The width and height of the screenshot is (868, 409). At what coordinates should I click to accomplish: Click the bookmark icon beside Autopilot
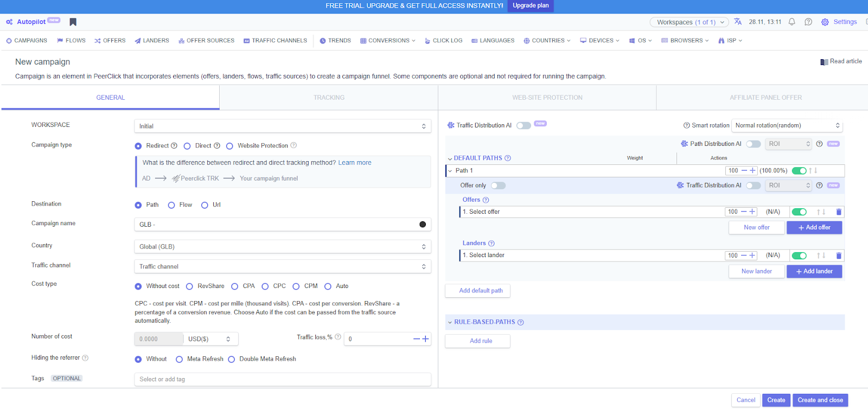(73, 22)
